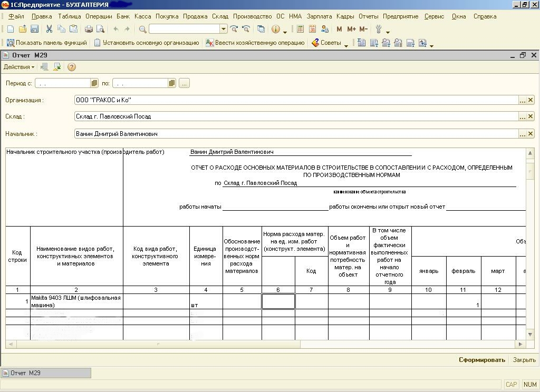
Task: Click the report's vertical scroll down arrow
Action: [x=530, y=334]
